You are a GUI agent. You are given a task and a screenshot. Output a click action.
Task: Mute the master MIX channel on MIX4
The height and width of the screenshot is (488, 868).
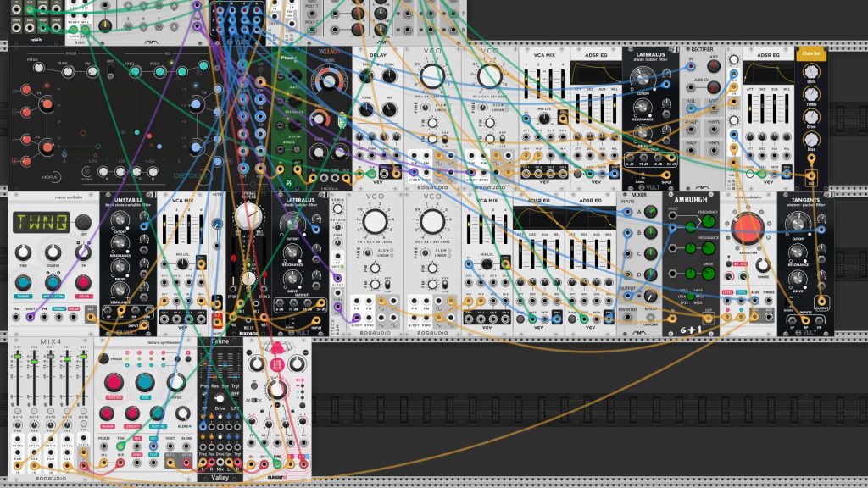coord(84,411)
